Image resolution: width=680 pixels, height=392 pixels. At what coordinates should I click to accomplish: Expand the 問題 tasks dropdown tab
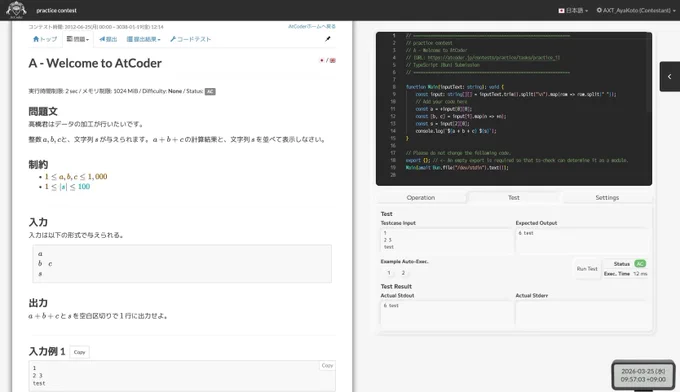pos(78,39)
